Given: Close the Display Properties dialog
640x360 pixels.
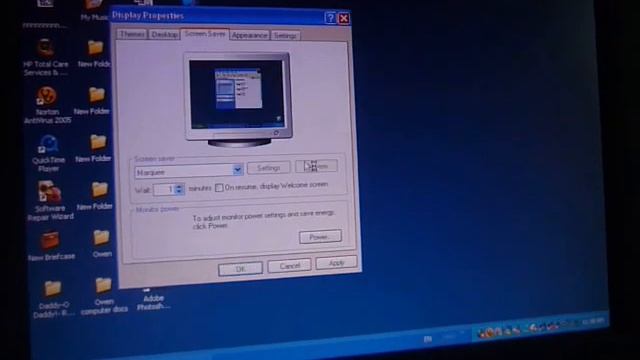Looking at the screenshot, I should pos(344,18).
